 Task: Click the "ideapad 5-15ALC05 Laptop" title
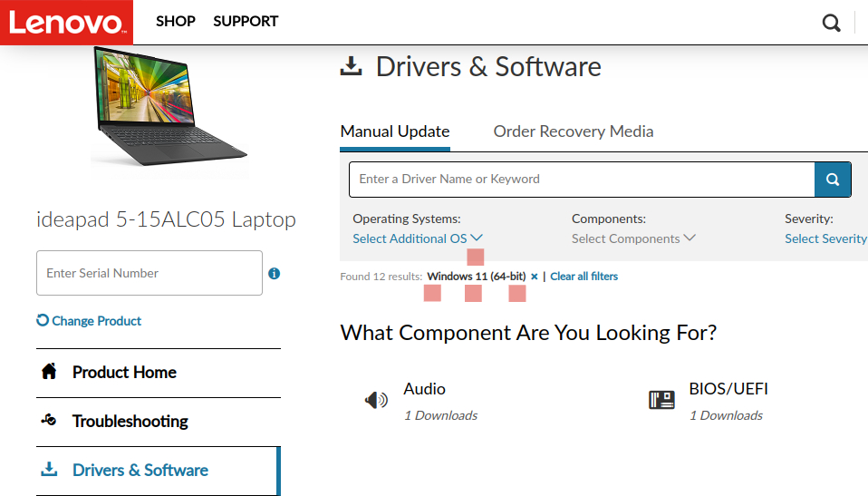coord(166,219)
